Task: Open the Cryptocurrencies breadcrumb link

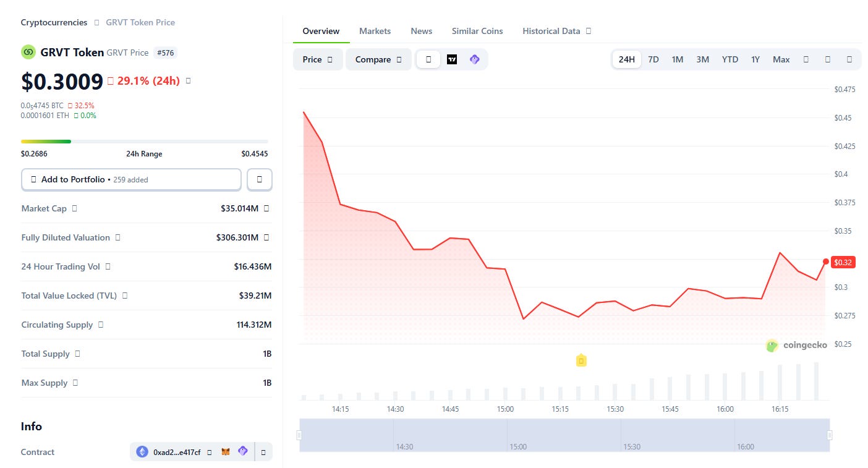Action: click(x=54, y=22)
